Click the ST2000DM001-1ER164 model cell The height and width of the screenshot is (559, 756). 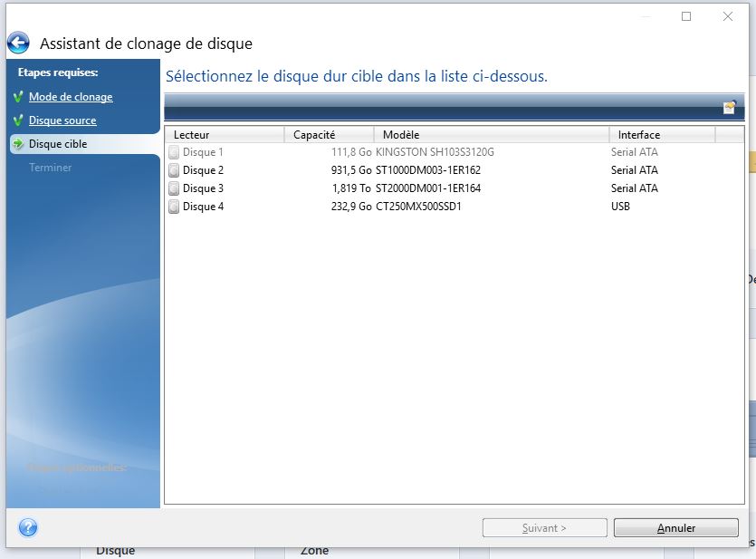[428, 188]
